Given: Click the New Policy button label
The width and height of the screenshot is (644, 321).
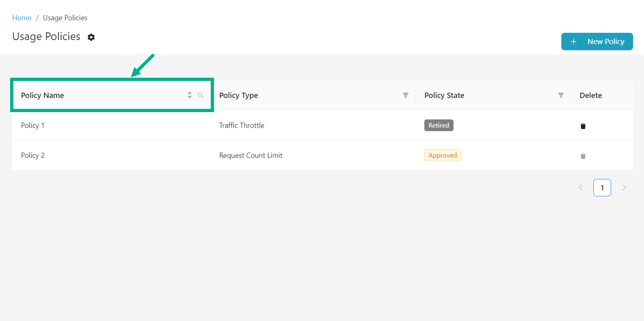Looking at the screenshot, I should click(605, 42).
